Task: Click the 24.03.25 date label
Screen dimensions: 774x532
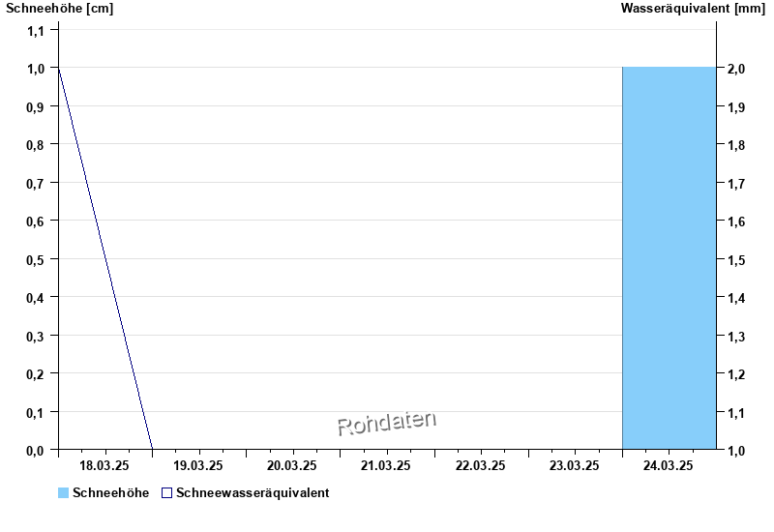Action: (x=669, y=465)
